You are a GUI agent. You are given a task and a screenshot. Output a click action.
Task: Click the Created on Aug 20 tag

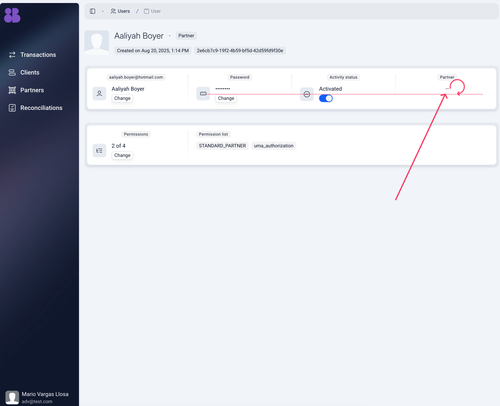click(153, 51)
